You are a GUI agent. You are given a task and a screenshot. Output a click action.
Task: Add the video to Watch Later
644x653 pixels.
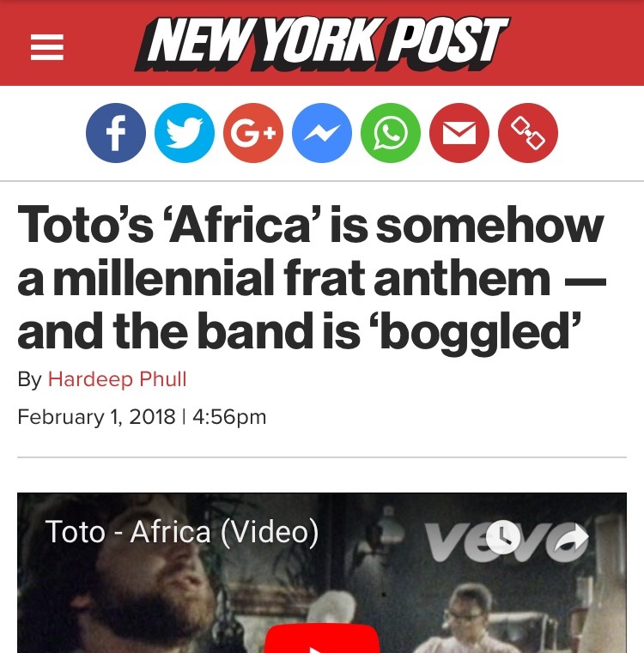[x=503, y=537]
